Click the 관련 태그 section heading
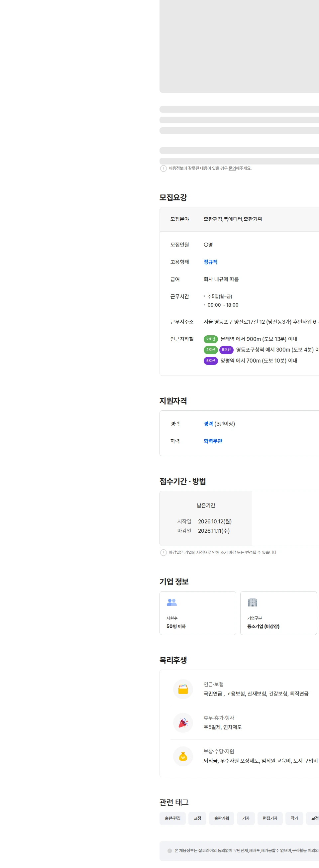This screenshot has height=868, width=319. (174, 802)
